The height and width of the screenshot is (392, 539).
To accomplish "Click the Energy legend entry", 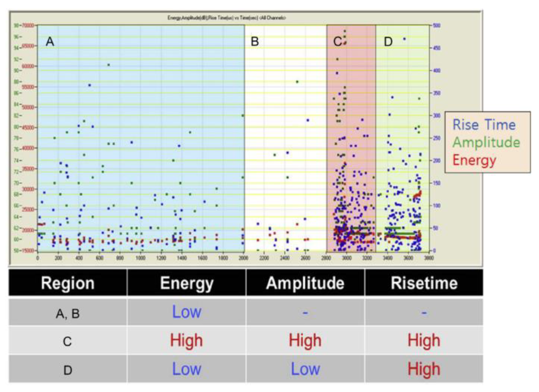I will click(x=474, y=160).
